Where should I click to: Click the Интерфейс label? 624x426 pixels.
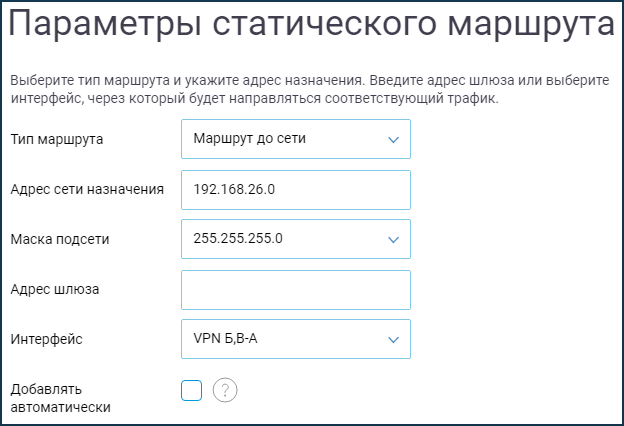[46, 339]
